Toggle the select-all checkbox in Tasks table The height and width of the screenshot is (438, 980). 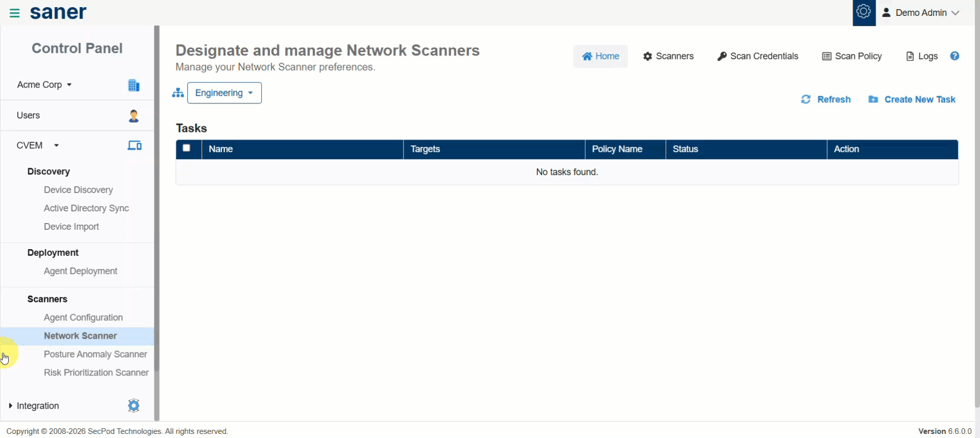click(187, 148)
